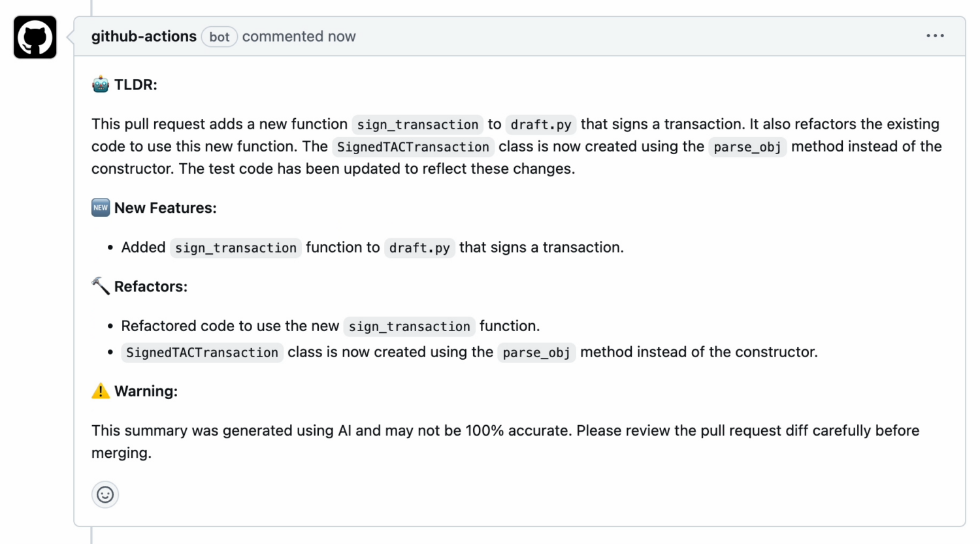Click SignedTACTransaction code in the Refactors bullet

tap(202, 353)
